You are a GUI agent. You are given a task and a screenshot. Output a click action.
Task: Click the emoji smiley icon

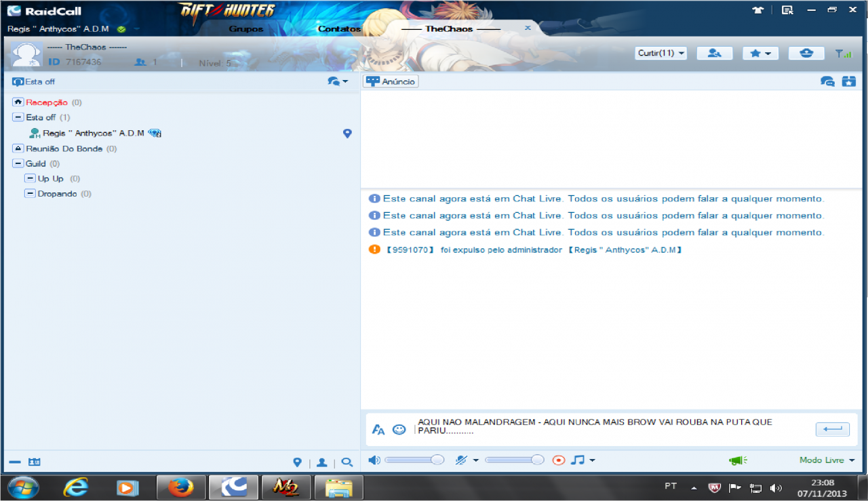[399, 429]
